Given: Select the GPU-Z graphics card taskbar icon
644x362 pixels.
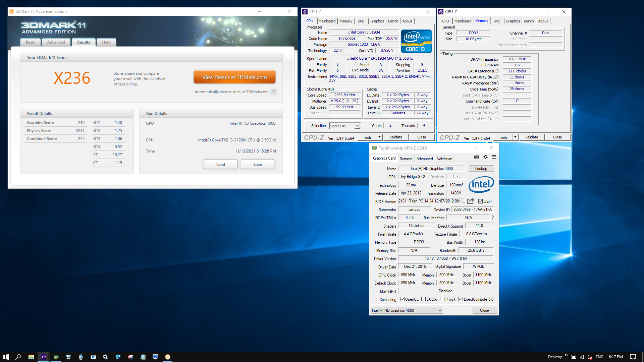Looking at the screenshot, I should tap(56, 357).
